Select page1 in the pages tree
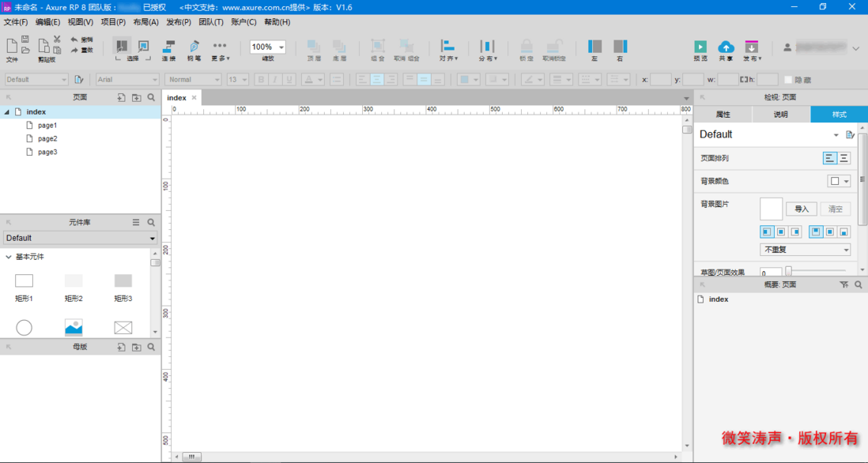 47,125
